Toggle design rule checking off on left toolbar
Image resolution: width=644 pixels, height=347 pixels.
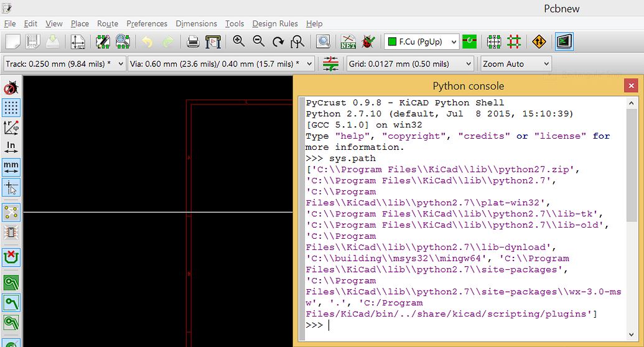(x=11, y=88)
